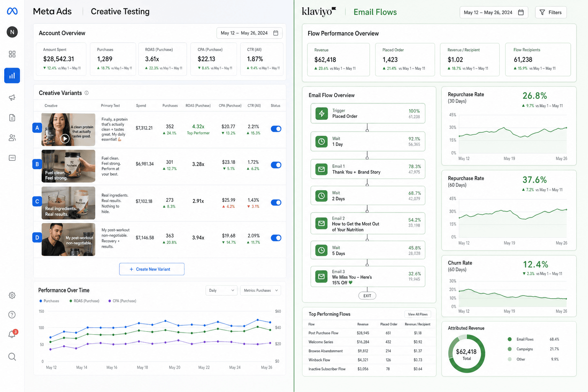Click the search magnifier icon in sidebar
The width and height of the screenshot is (588, 392).
[12, 357]
